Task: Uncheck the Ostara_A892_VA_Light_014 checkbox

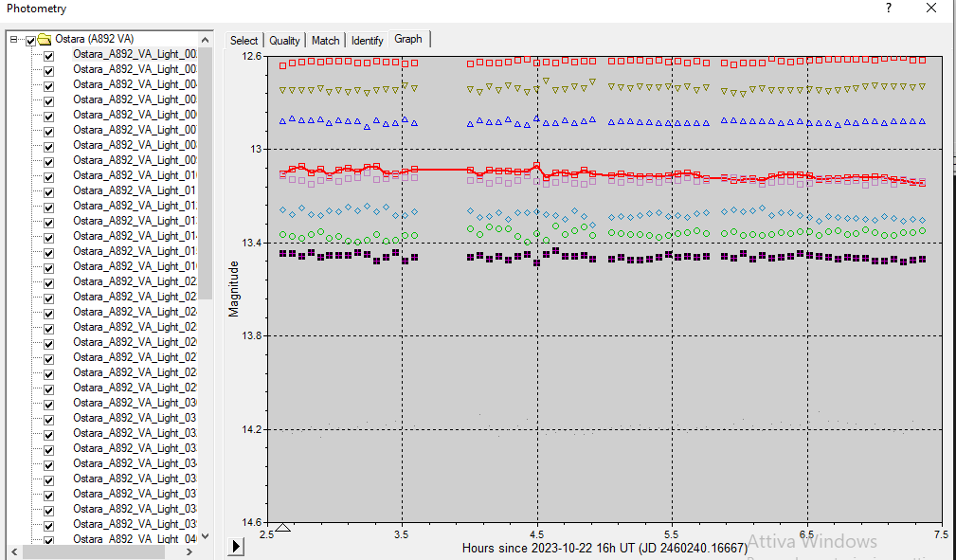Action: coord(48,237)
